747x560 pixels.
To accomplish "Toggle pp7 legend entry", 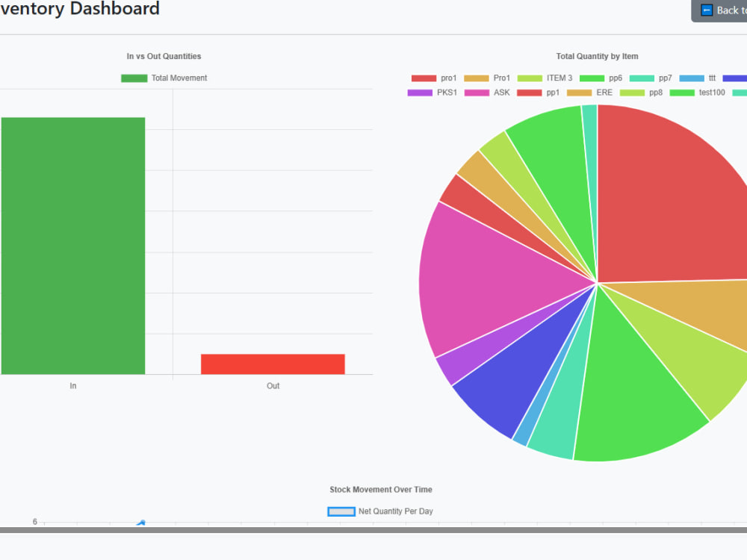I will 651,78.
